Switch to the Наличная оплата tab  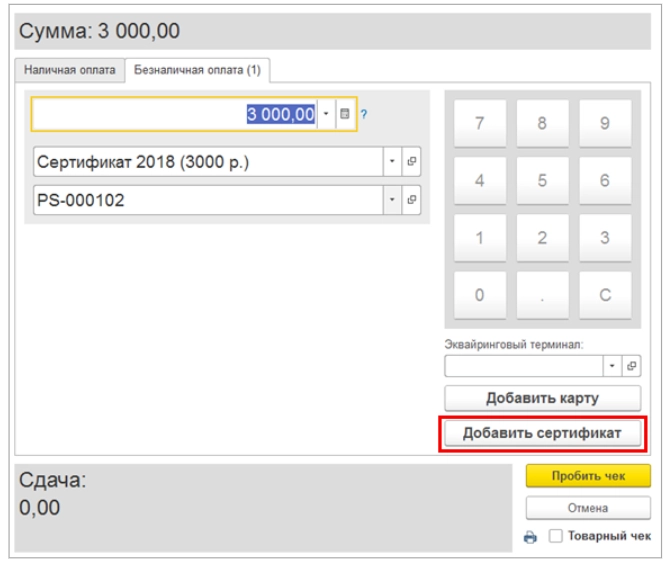(70, 70)
